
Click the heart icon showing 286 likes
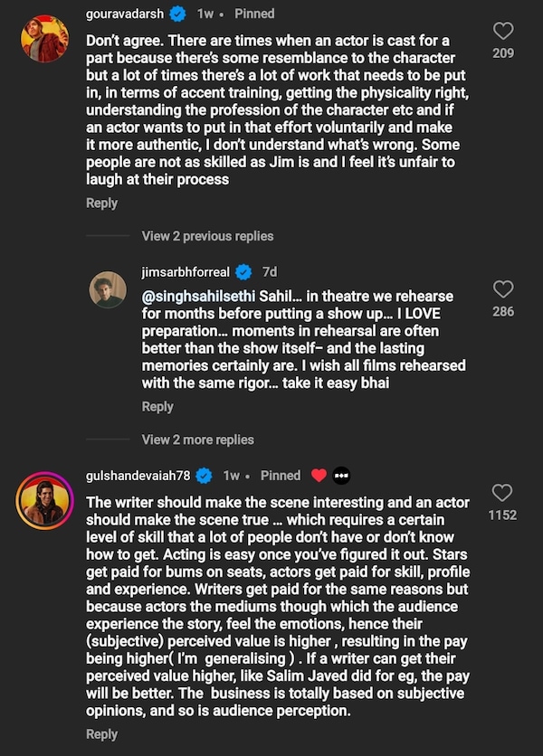(x=503, y=289)
